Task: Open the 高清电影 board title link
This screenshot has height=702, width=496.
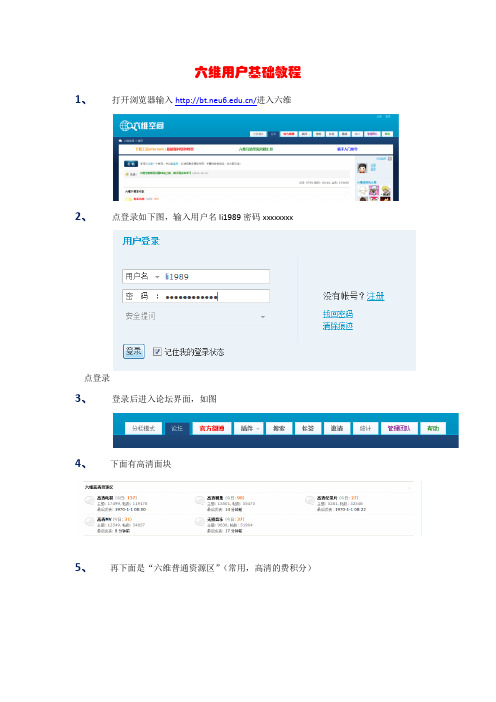Action: click(x=105, y=498)
